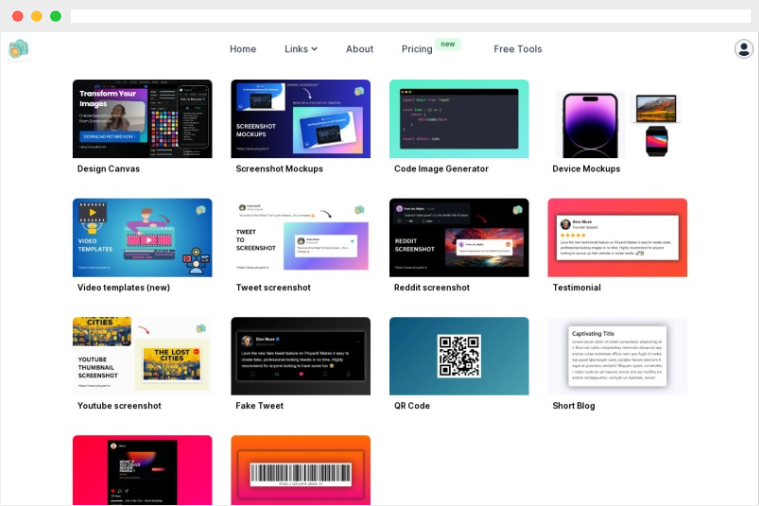This screenshot has height=506, width=759.
Task: Open the user profile avatar icon
Action: click(x=743, y=49)
